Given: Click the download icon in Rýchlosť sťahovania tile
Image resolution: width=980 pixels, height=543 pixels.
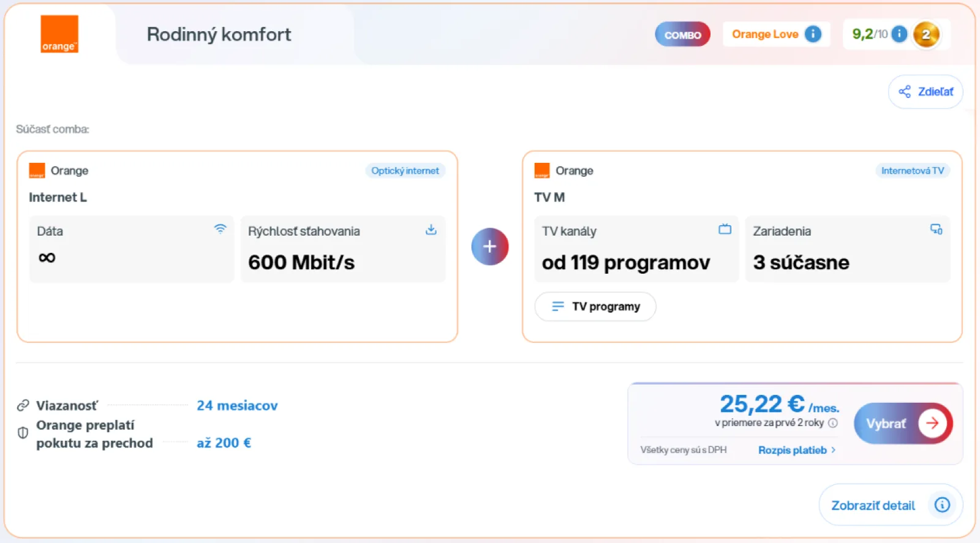Looking at the screenshot, I should coord(431,230).
